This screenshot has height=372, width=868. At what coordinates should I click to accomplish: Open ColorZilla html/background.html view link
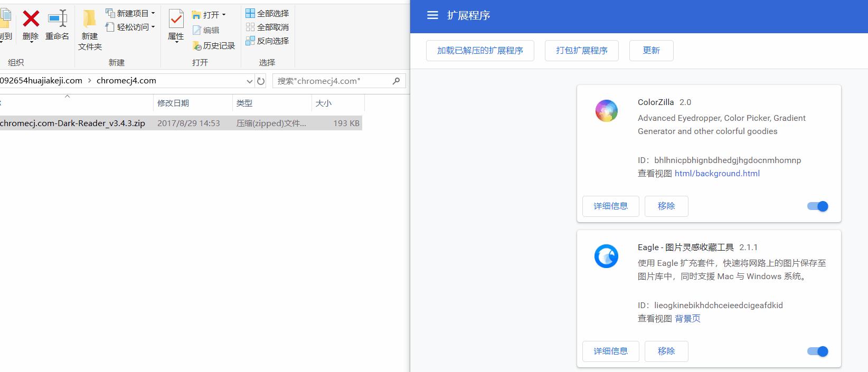717,174
